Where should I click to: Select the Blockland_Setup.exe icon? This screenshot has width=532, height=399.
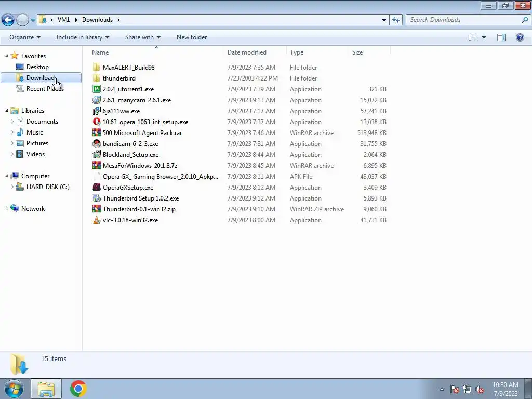pyautogui.click(x=96, y=154)
